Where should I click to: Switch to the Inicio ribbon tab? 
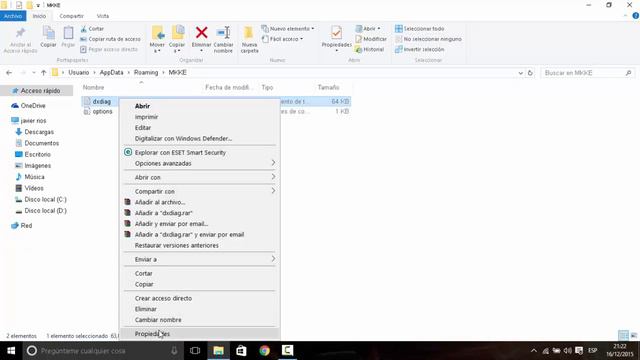(x=39, y=16)
